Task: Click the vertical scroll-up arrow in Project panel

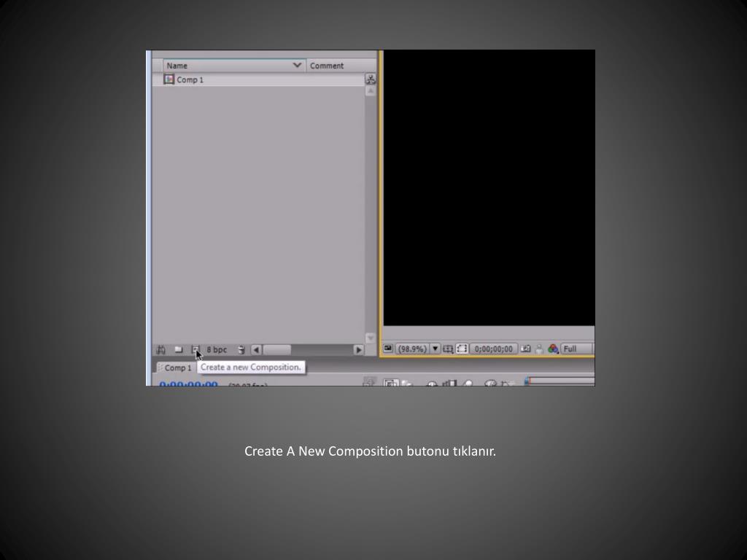Action: [370, 90]
